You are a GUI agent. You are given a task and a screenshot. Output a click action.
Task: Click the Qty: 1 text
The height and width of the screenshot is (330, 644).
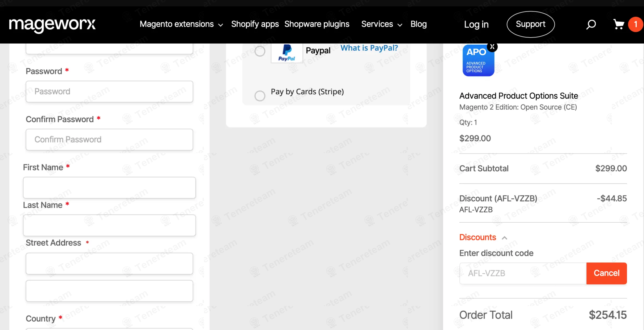(x=468, y=122)
